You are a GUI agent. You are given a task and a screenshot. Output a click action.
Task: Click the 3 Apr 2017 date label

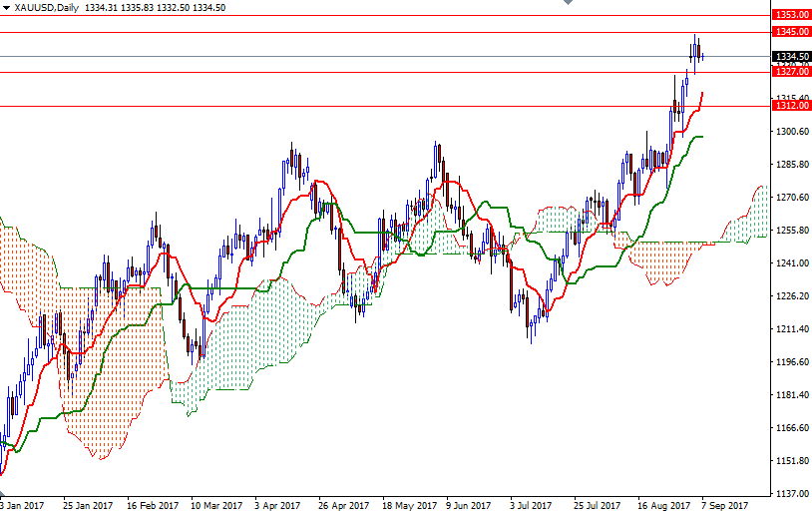coord(278,505)
